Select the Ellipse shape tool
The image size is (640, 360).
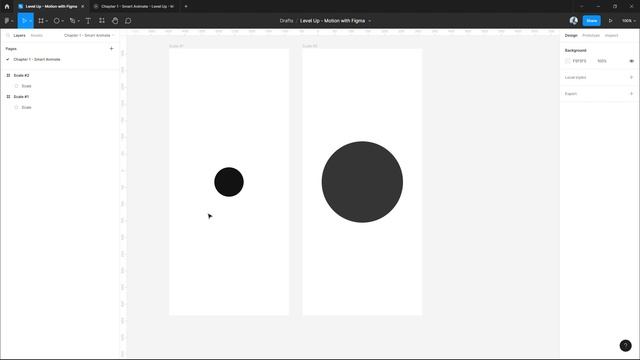[x=56, y=20]
